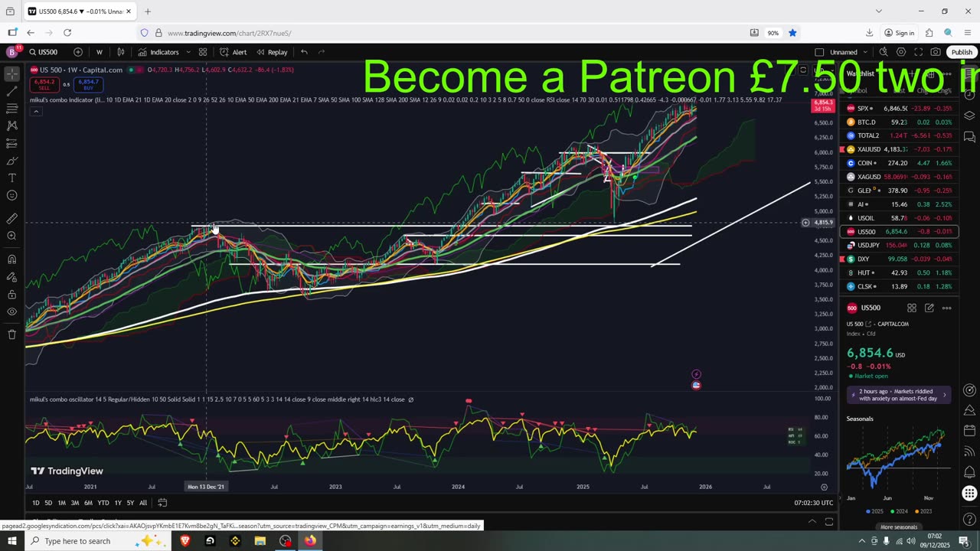Select XAUUSD row in watchlist
This screenshot has height=551, width=980.
899,149
